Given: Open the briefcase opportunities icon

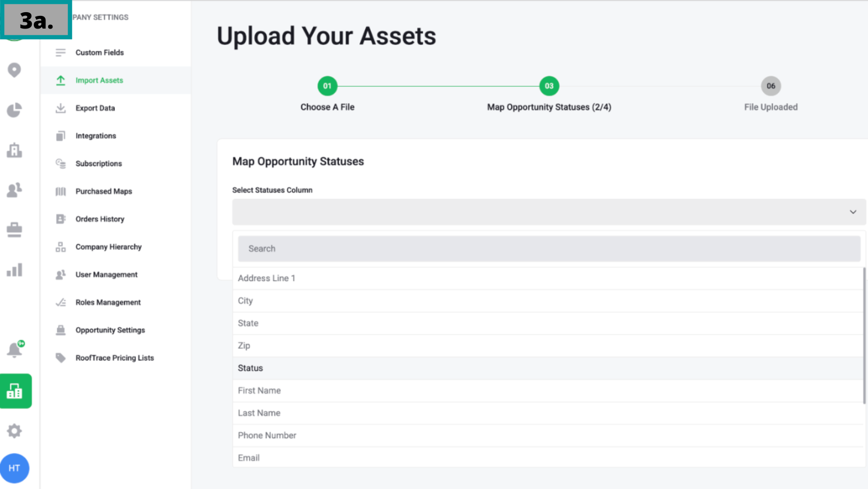Looking at the screenshot, I should 14,230.
